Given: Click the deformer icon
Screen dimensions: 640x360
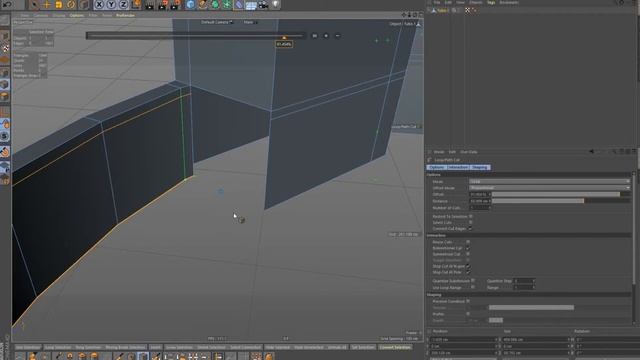Looking at the screenshot, I should tap(239, 4).
